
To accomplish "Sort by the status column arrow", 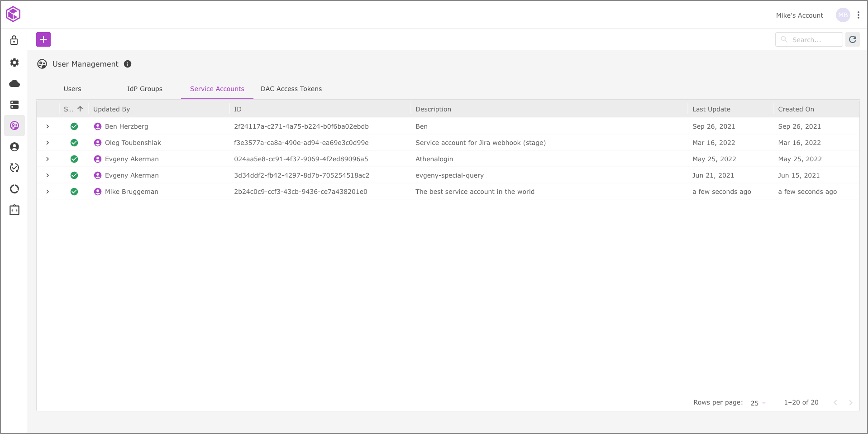I will click(x=80, y=109).
